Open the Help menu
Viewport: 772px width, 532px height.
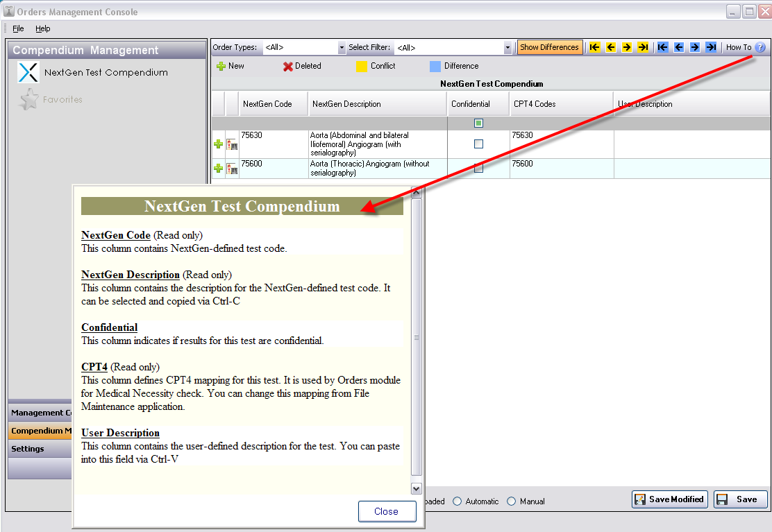point(43,28)
